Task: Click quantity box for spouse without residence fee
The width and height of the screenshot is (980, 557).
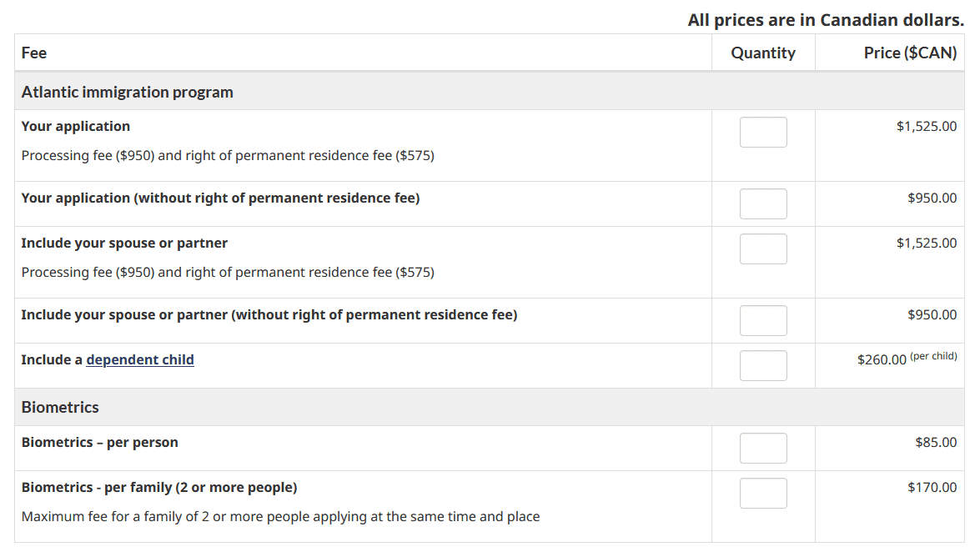Action: [763, 321]
